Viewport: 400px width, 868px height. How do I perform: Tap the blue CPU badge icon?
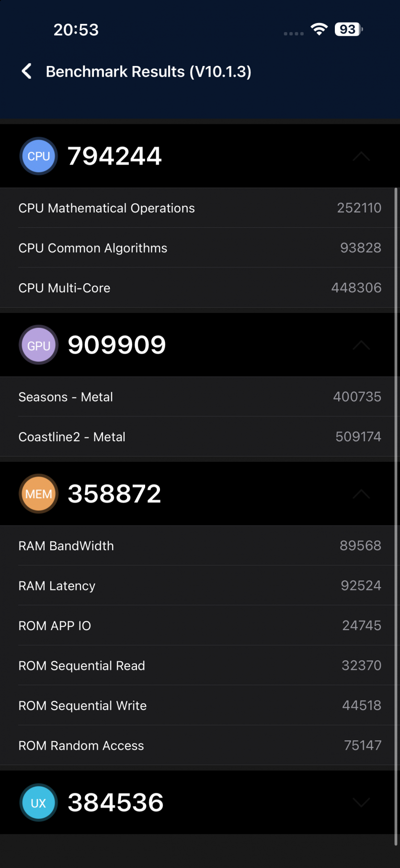39,156
